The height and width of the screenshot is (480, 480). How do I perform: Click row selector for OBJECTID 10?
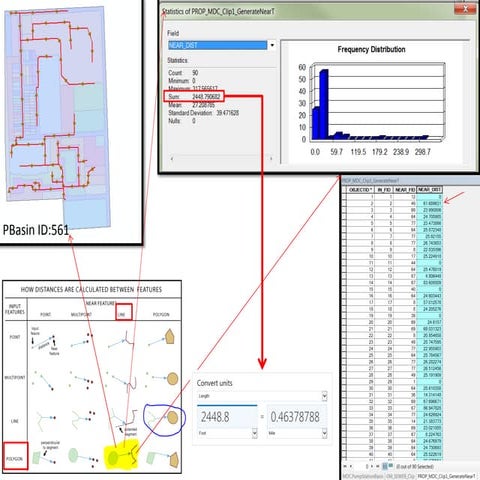(x=344, y=256)
